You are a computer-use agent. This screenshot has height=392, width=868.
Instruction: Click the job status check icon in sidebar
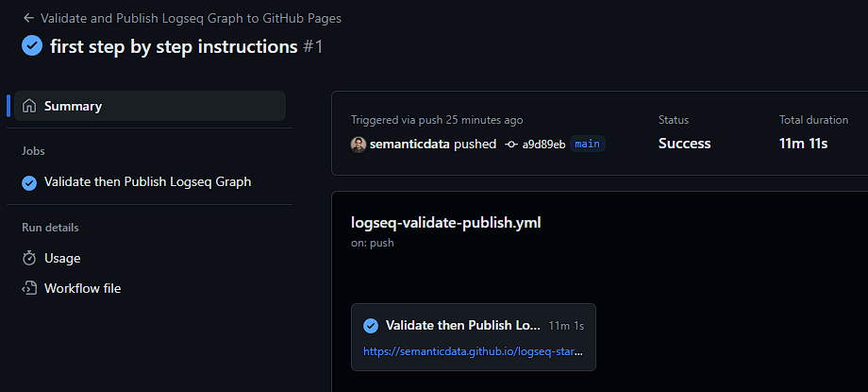click(x=29, y=182)
